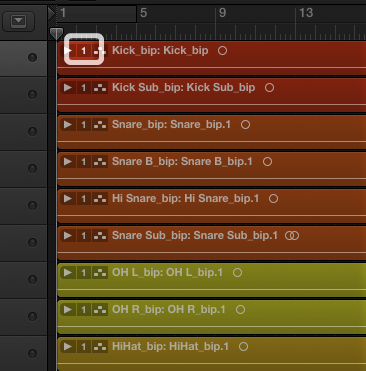Click bar 13 in the timeline ruler
Image resolution: width=366 pixels, height=371 pixels.
click(306, 13)
